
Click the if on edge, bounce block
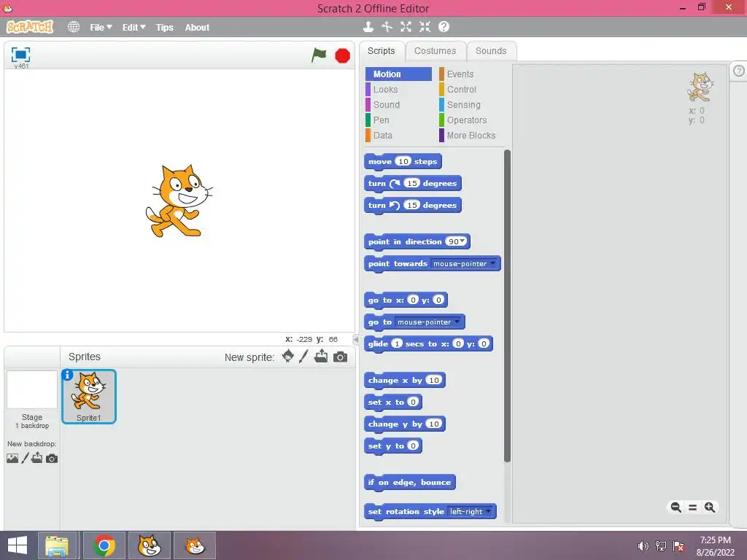click(410, 483)
